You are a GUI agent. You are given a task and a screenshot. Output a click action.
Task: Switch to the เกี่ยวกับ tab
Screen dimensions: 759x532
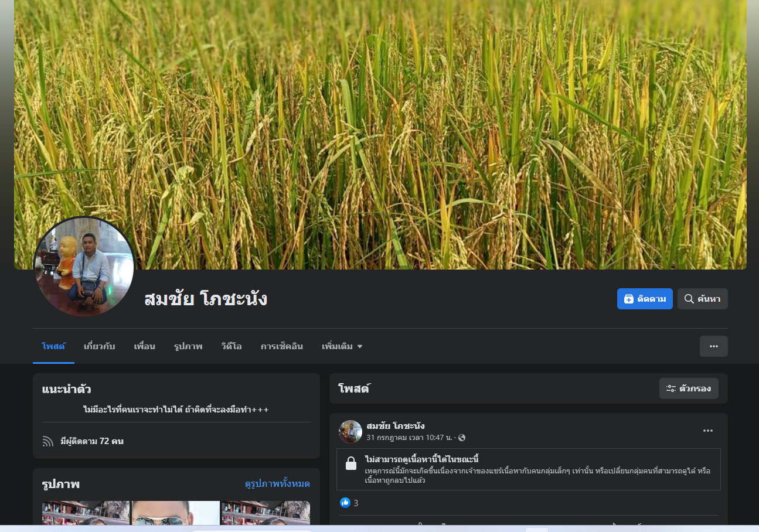(x=99, y=346)
